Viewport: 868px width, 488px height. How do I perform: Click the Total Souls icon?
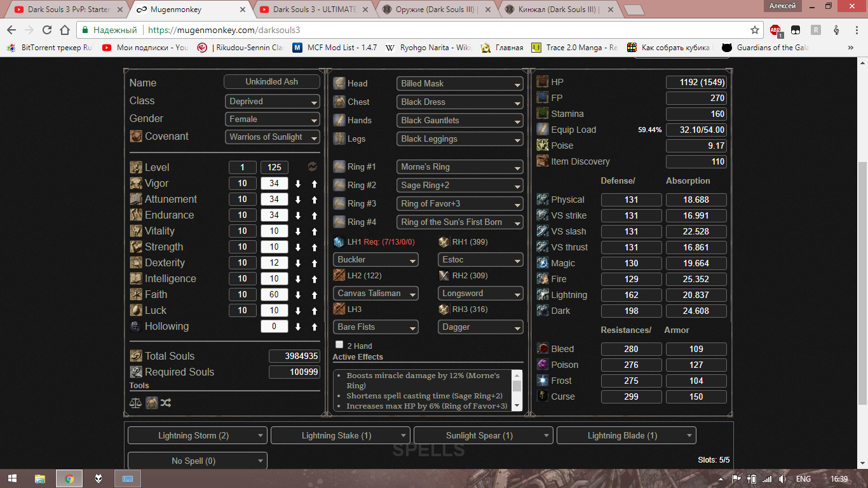[x=136, y=356]
